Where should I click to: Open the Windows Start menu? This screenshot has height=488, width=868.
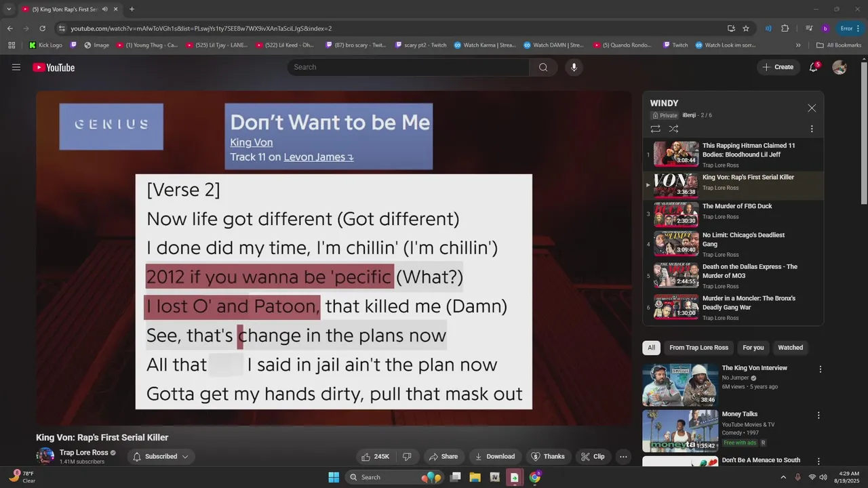[x=334, y=477]
